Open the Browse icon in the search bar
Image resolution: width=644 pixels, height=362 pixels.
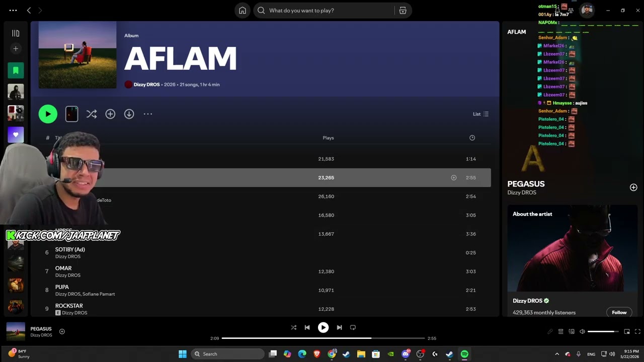[403, 11]
